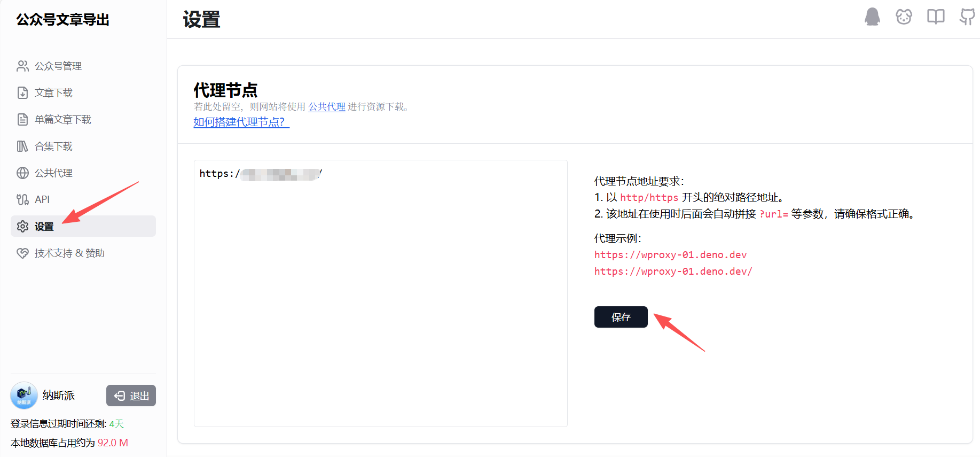Open the GitHub cat icon
Viewport: 980px width, 457px height.
click(967, 17)
